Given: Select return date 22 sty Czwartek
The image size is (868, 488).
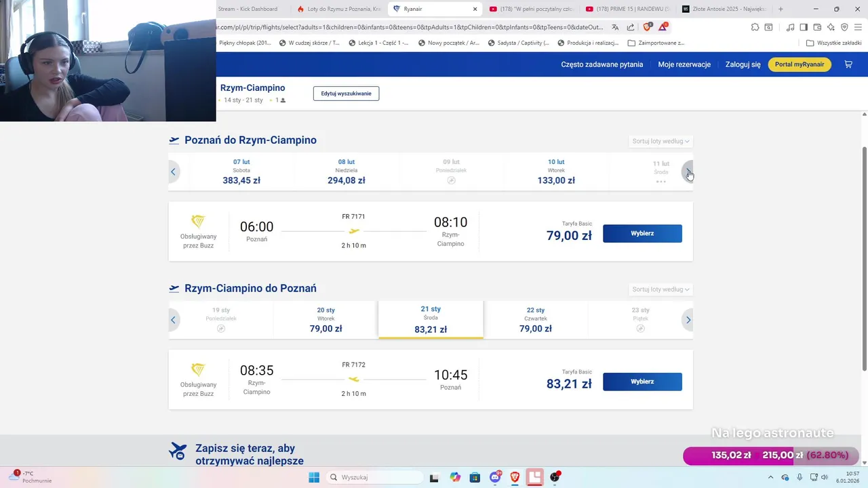Looking at the screenshot, I should [536, 320].
